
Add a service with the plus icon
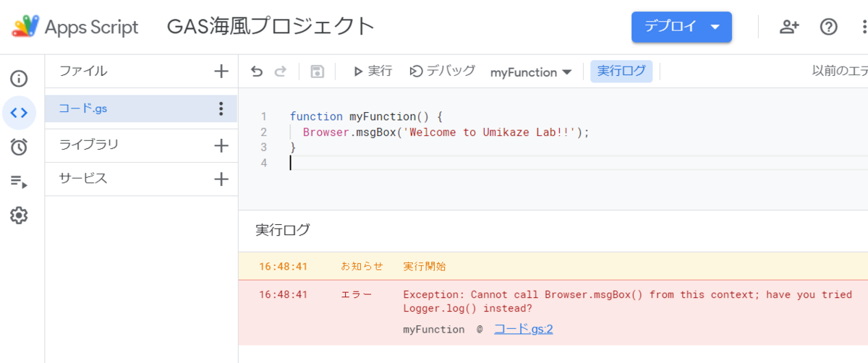click(221, 179)
